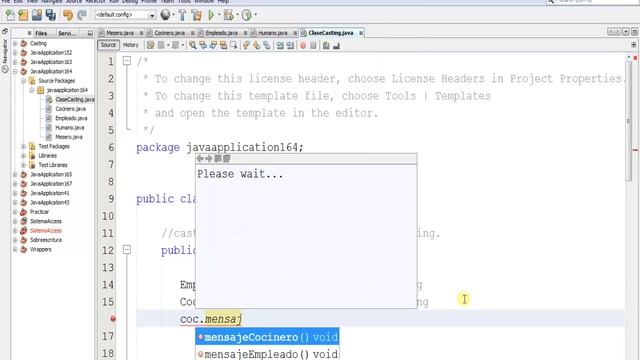This screenshot has height=360, width=640.
Task: Click the Save All toolbar icon
Action: pyautogui.click(x=50, y=15)
